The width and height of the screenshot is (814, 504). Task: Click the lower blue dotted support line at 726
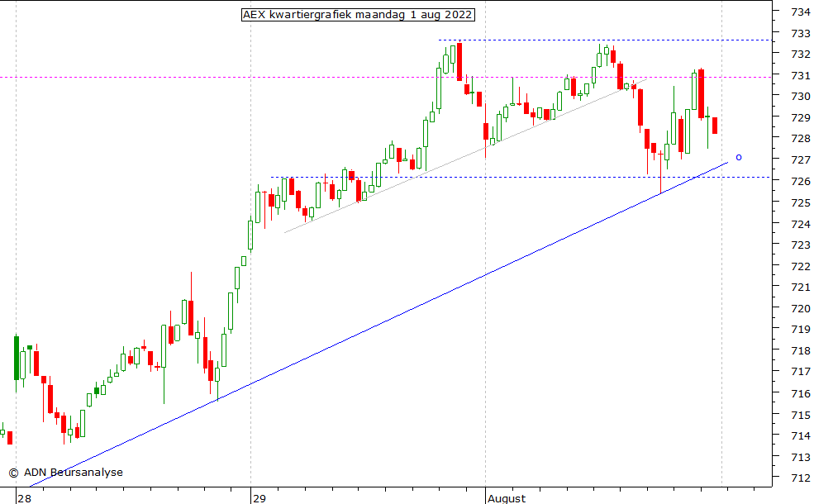pos(496,177)
